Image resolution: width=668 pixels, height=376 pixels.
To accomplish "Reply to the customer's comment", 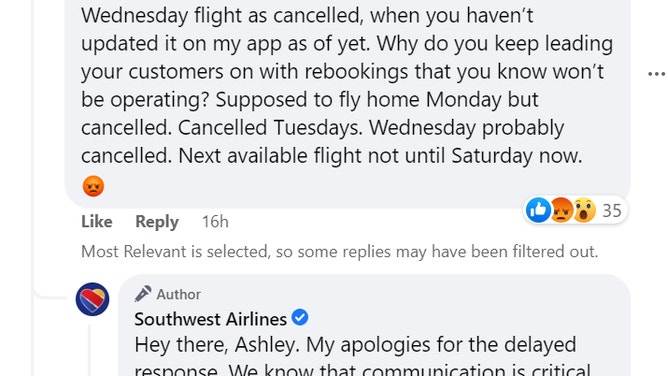I will point(157,222).
